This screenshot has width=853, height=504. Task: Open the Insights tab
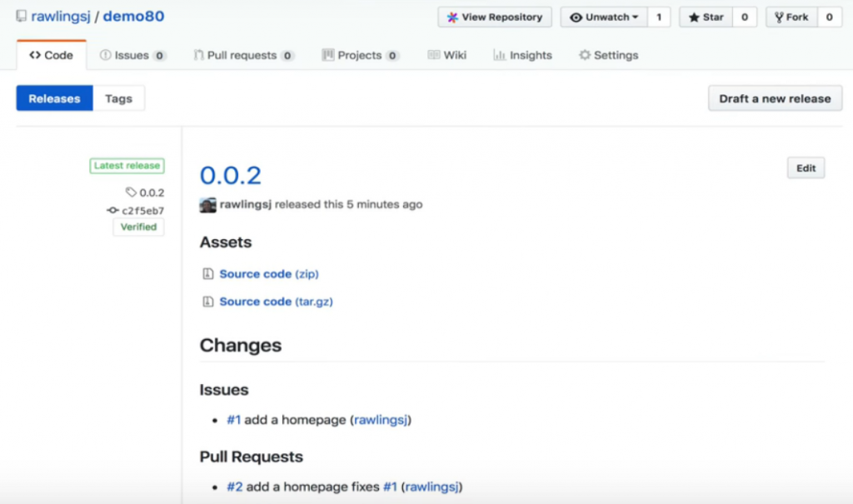pyautogui.click(x=523, y=55)
